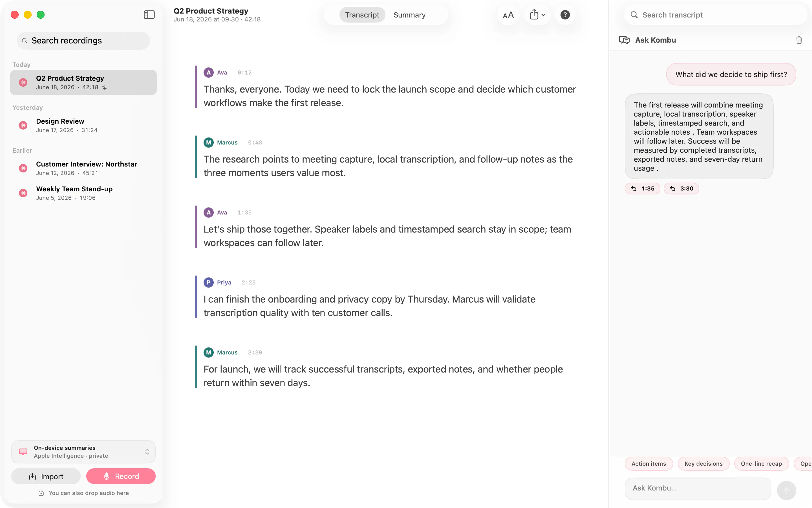
Task: Click the search recordings magnifier icon
Action: (x=25, y=41)
